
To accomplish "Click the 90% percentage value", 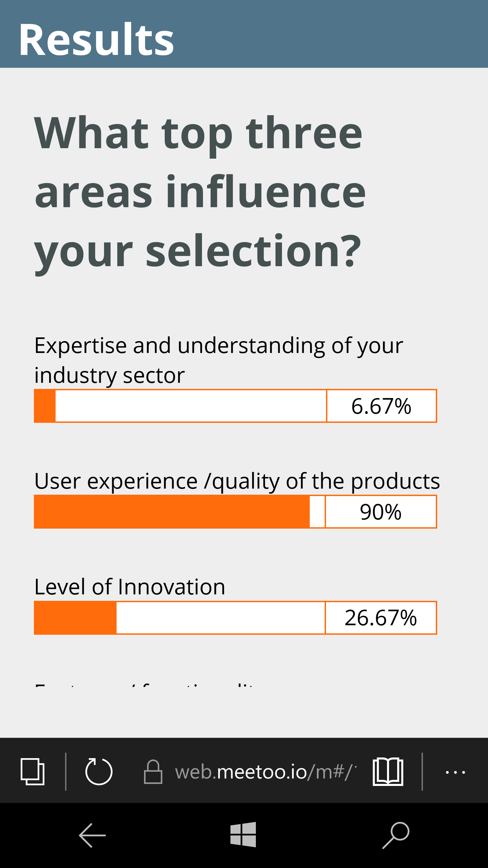I will (x=381, y=512).
